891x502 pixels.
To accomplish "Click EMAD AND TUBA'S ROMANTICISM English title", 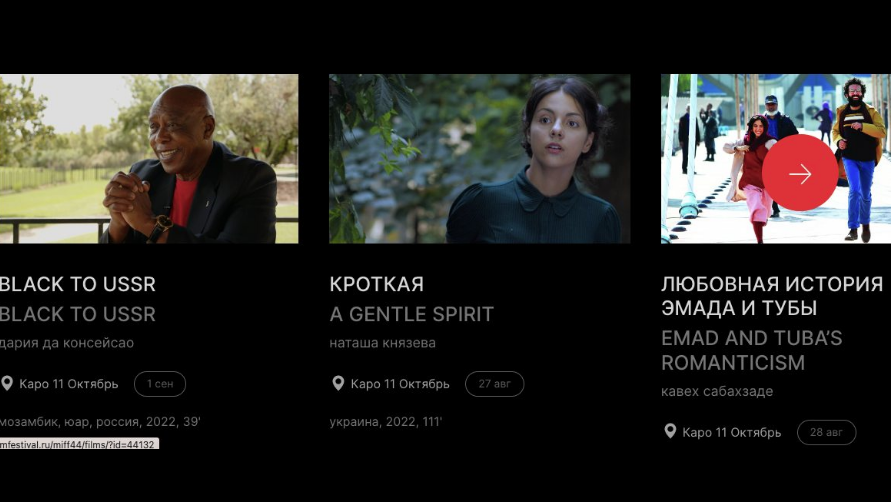I will [752, 350].
